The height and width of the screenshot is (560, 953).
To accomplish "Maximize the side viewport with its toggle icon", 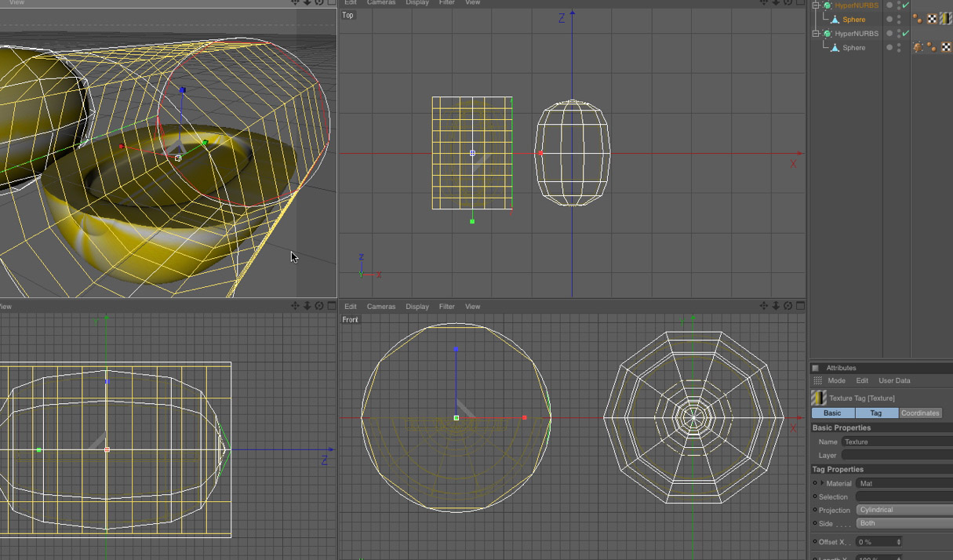I will point(331,306).
